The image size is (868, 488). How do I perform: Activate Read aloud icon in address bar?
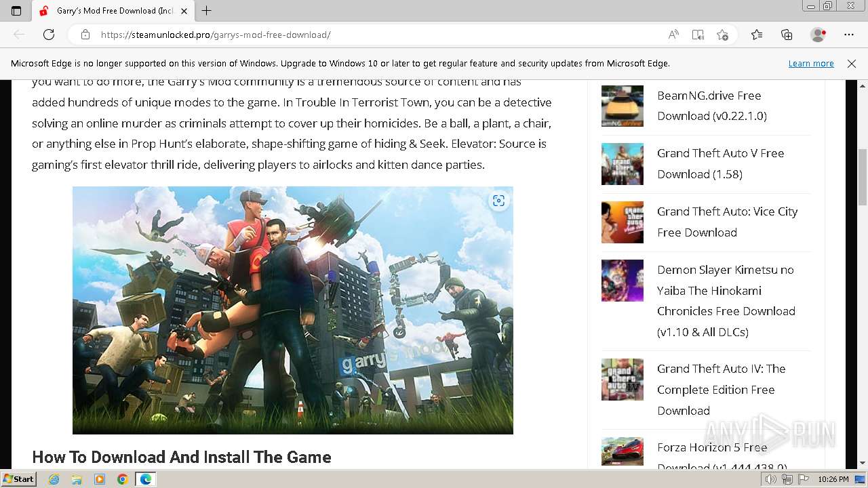click(673, 35)
